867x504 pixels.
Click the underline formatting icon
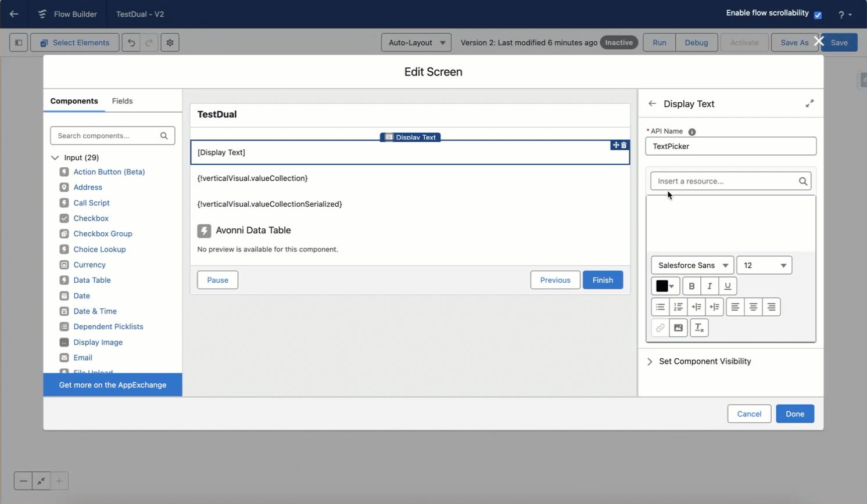[x=728, y=286]
